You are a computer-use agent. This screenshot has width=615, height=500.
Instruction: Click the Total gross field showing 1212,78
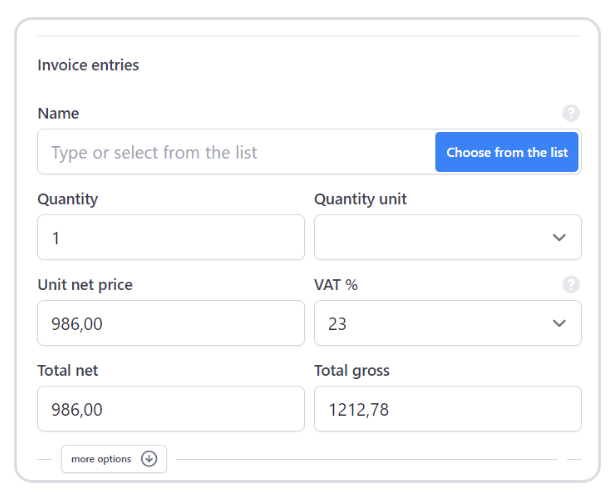[447, 409]
